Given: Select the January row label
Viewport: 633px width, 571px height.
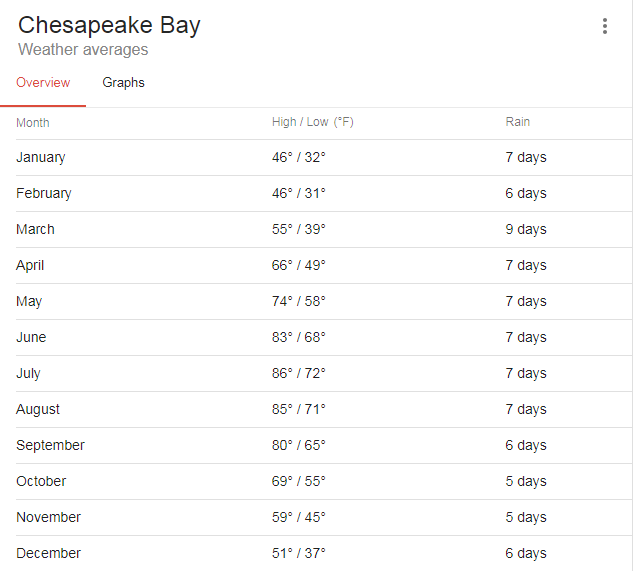Looking at the screenshot, I should (41, 157).
